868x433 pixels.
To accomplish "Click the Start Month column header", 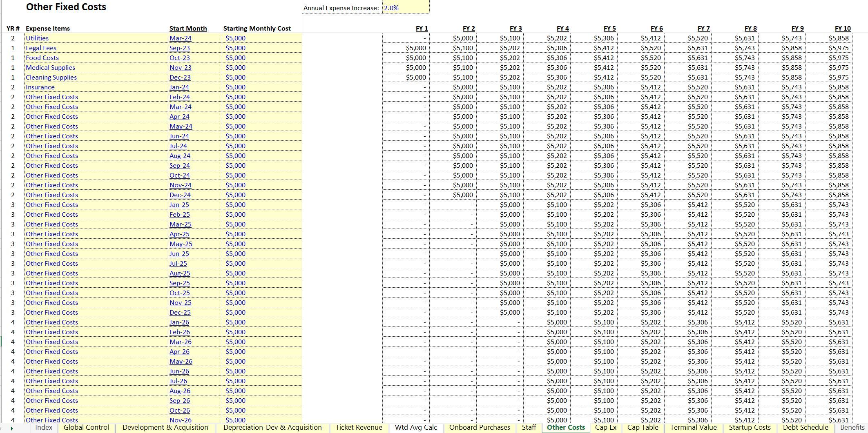I will click(x=188, y=28).
